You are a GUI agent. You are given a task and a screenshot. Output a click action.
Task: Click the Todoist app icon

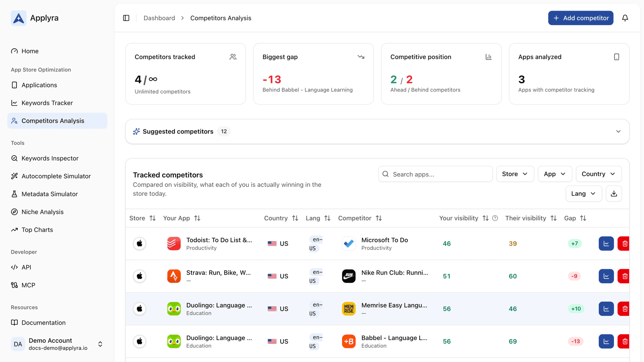(x=174, y=243)
